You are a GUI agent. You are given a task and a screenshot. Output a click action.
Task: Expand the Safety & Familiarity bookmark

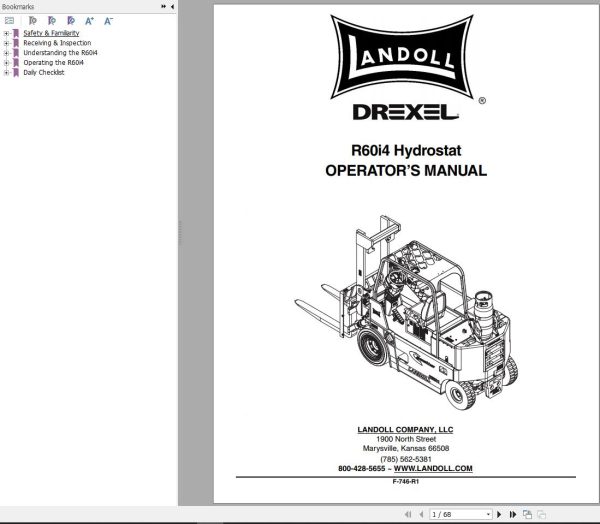point(6,33)
